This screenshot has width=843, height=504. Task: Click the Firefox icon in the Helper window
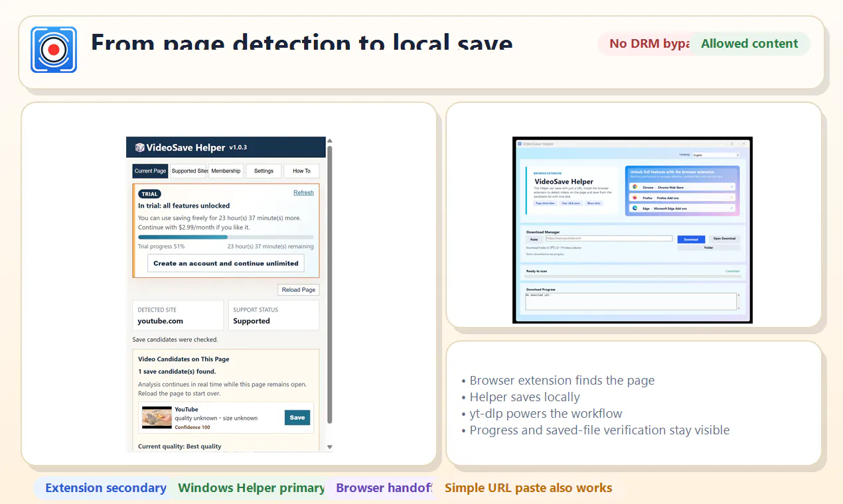tap(635, 198)
